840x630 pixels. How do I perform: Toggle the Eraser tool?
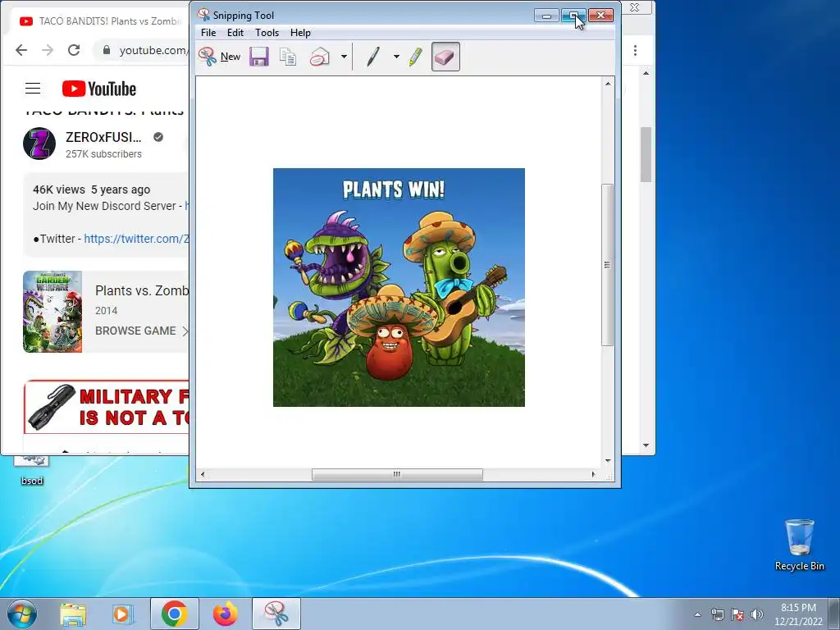click(x=445, y=57)
